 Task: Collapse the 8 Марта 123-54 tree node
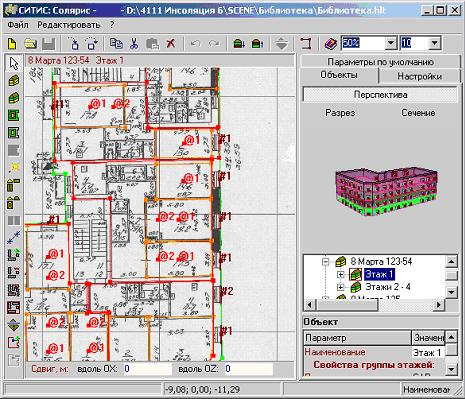(326, 261)
